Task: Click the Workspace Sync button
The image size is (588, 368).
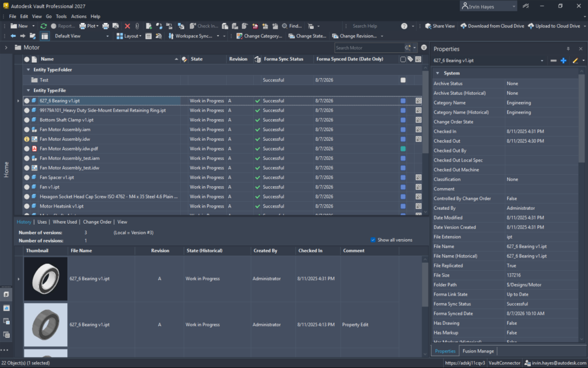Action: tap(191, 36)
